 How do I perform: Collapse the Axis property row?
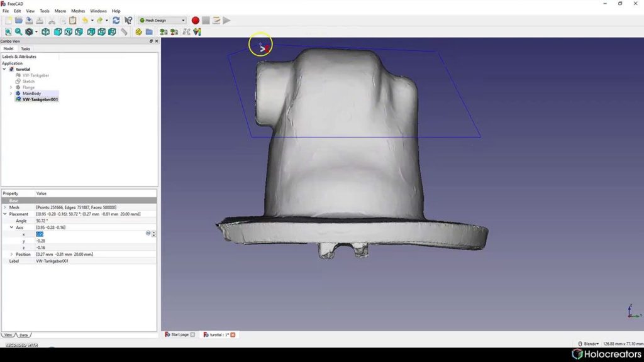(11, 228)
